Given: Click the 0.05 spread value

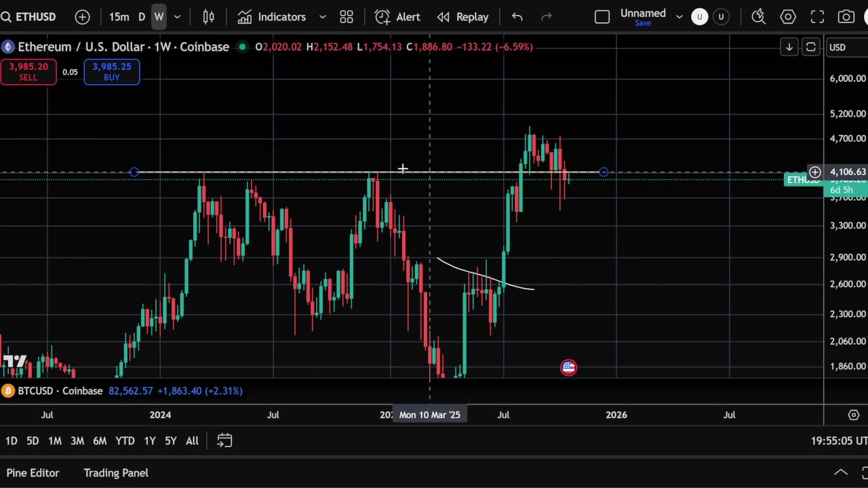Looking at the screenshot, I should 70,72.
